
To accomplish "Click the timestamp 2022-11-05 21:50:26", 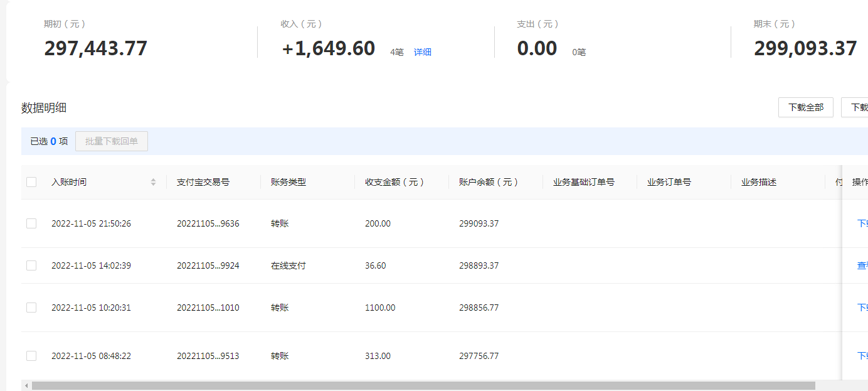I will [x=91, y=223].
